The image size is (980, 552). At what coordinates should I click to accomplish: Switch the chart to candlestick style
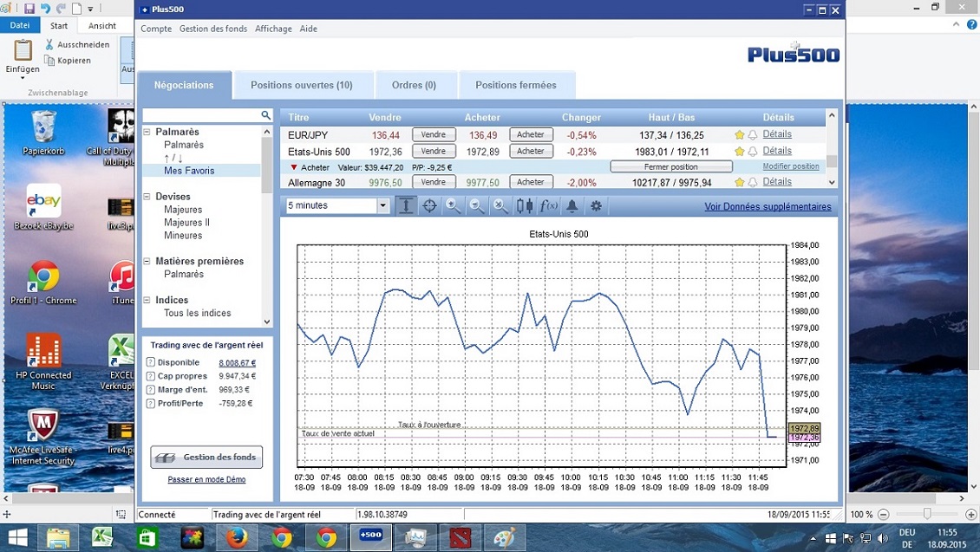526,205
